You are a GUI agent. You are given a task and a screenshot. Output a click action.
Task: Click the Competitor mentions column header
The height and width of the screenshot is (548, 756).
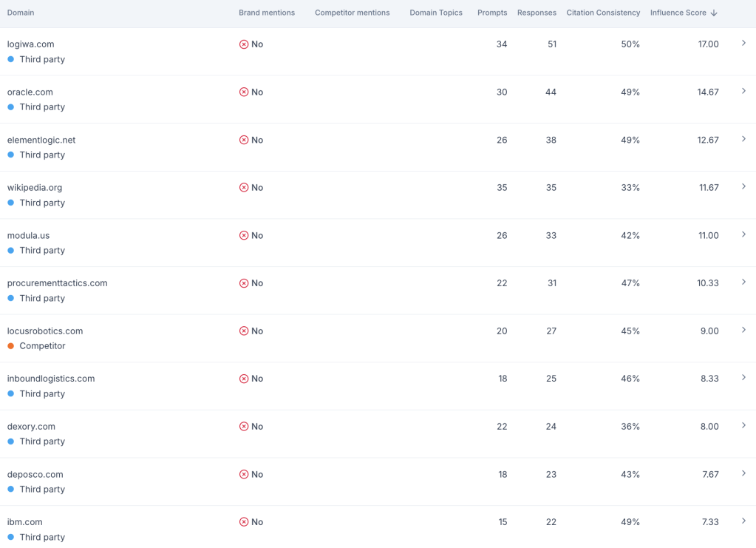(x=352, y=13)
